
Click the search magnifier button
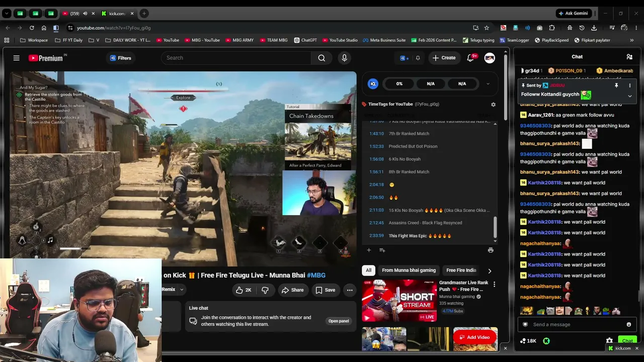point(321,58)
